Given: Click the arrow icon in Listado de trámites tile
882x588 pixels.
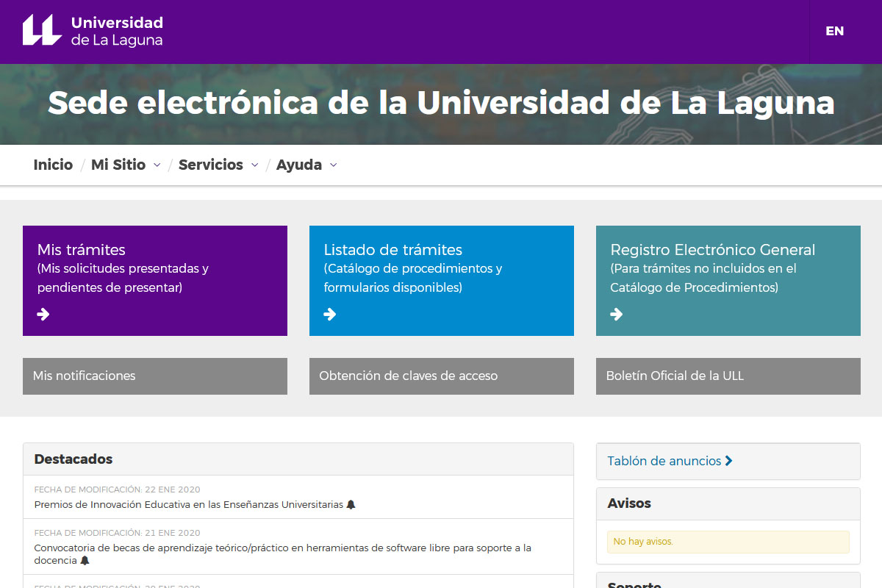Looking at the screenshot, I should point(330,315).
